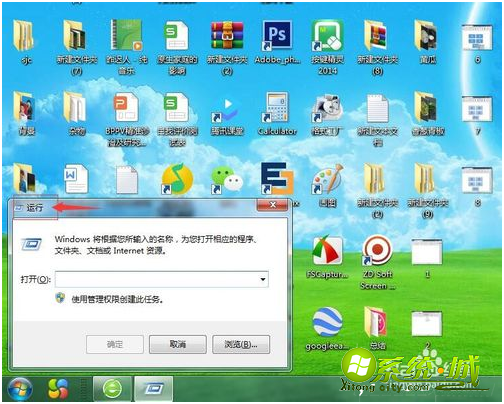Screen dimensions: 504x404
Task: Open the WinRAR archive icon labeled 新建文件夹 (2)
Action: coord(227,35)
